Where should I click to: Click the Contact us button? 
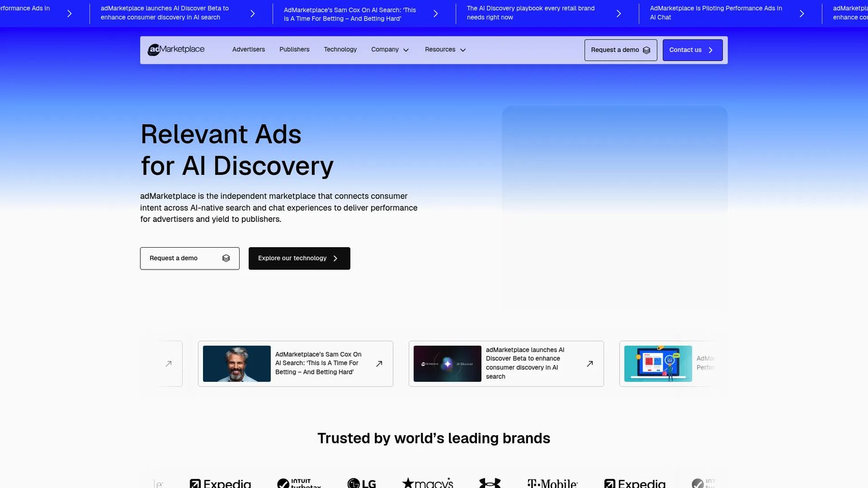692,50
